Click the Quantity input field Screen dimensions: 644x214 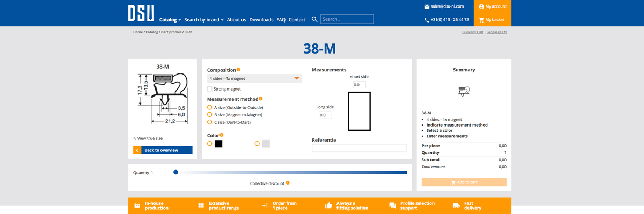click(x=158, y=173)
